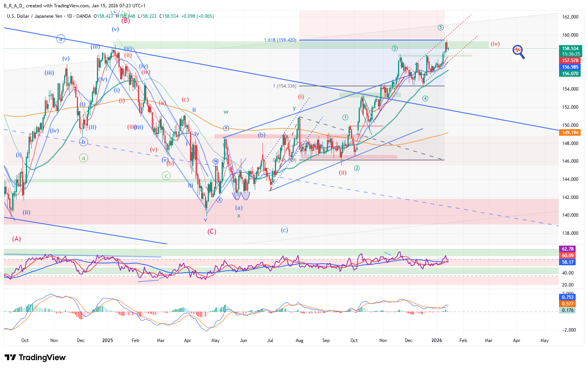Screen dimensions: 588x369
Task: Pick the green circled 1 wave marker
Action: [x=345, y=117]
